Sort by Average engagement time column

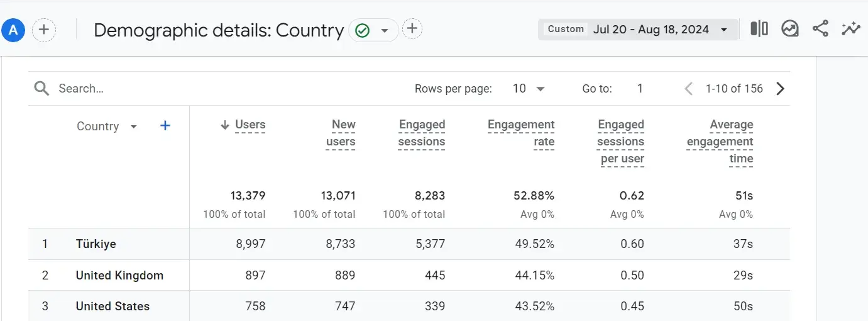(x=720, y=142)
